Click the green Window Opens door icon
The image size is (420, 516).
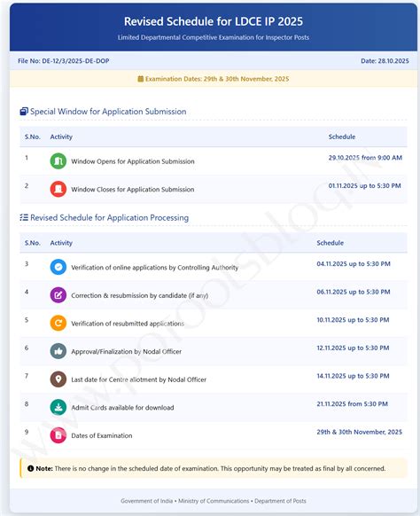(x=58, y=161)
